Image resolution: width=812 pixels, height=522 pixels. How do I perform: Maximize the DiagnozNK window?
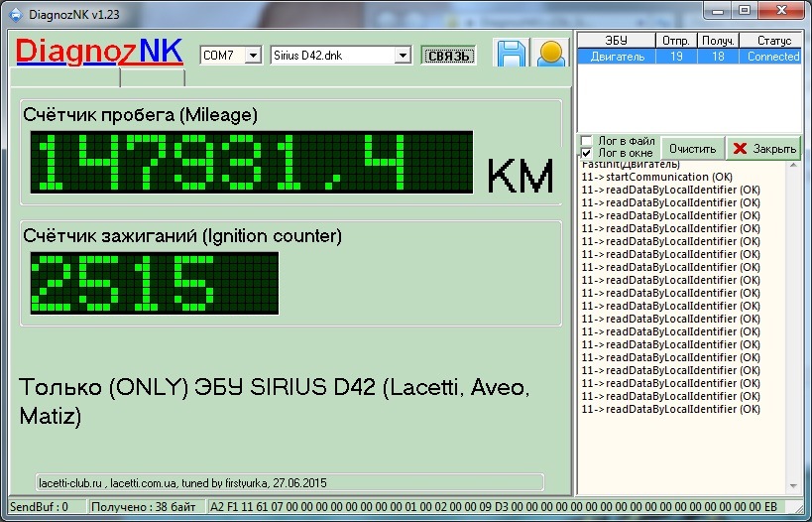[745, 10]
